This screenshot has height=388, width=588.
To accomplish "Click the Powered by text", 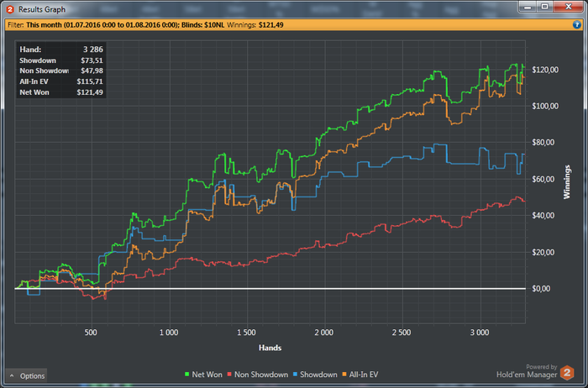I will [542, 367].
